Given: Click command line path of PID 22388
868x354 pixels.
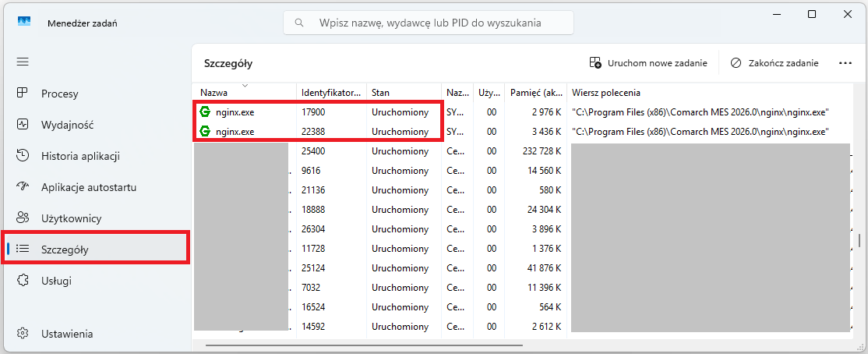Looking at the screenshot, I should tap(700, 132).
